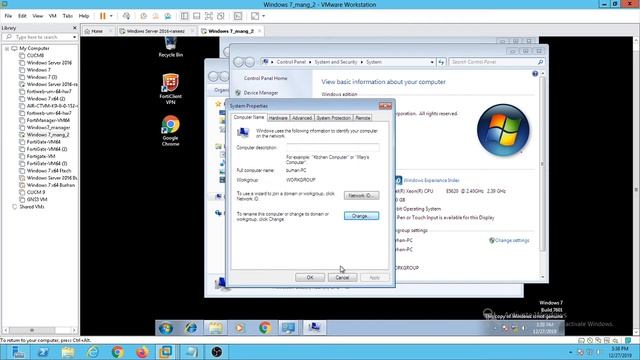
Task: Click the take snapshot clock icon
Action: pyautogui.click(x=143, y=16)
